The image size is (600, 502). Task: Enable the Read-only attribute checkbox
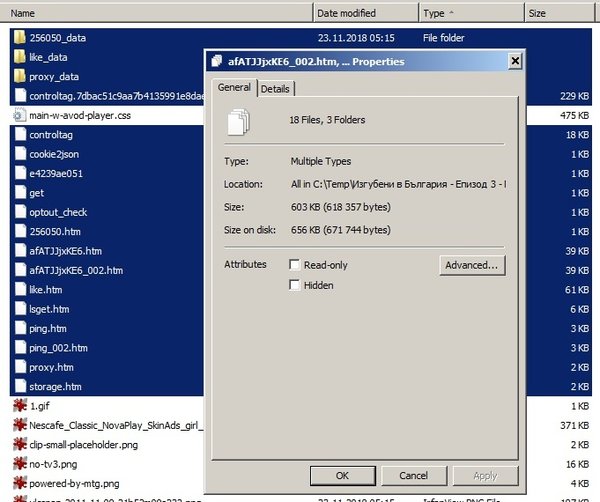coord(294,265)
